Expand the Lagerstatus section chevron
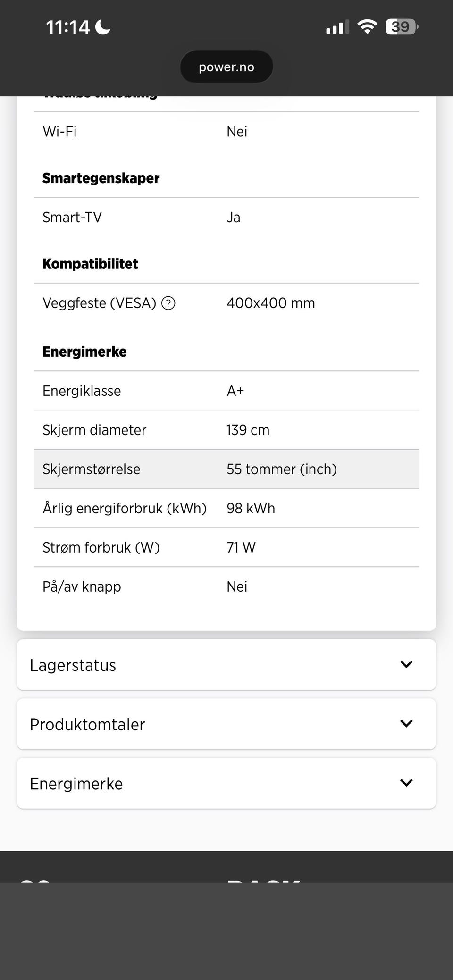Viewport: 453px width, 980px height. point(406,664)
